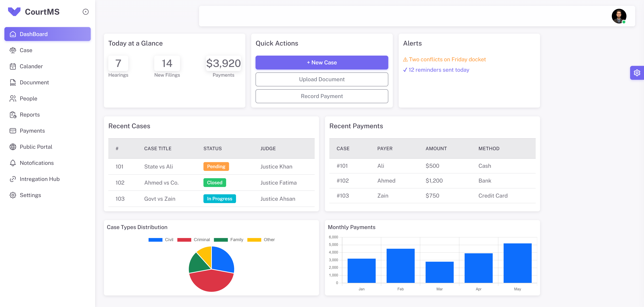Screen dimensions: 644x307
Task: Click the CASE TITLE column header
Action: click(158, 149)
